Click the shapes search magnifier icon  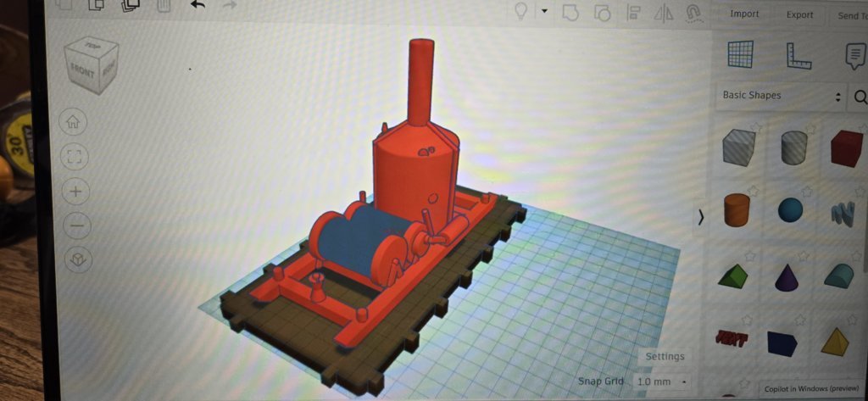click(x=860, y=97)
